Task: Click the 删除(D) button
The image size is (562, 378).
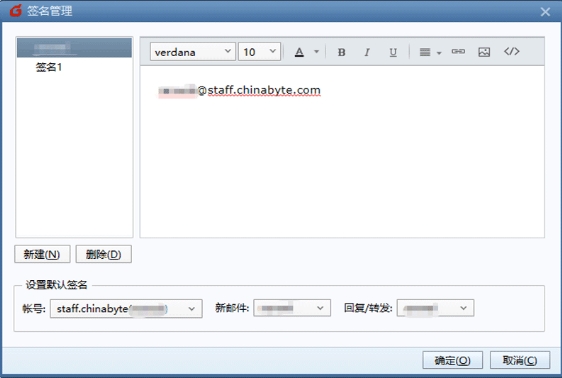Action: pyautogui.click(x=104, y=254)
